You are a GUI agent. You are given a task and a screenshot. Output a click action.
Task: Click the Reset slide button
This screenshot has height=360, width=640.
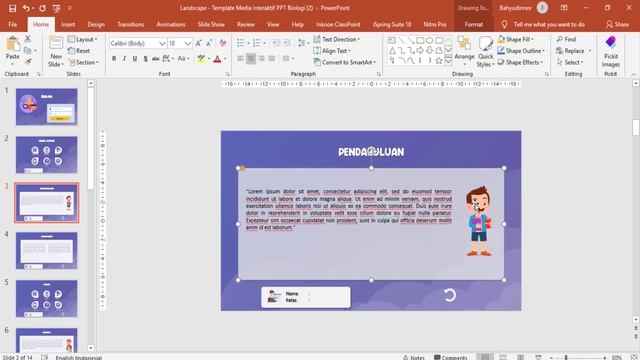79,51
